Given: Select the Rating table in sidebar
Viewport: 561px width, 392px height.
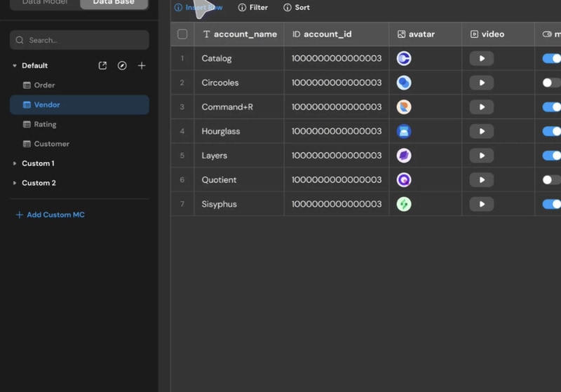Looking at the screenshot, I should [45, 124].
